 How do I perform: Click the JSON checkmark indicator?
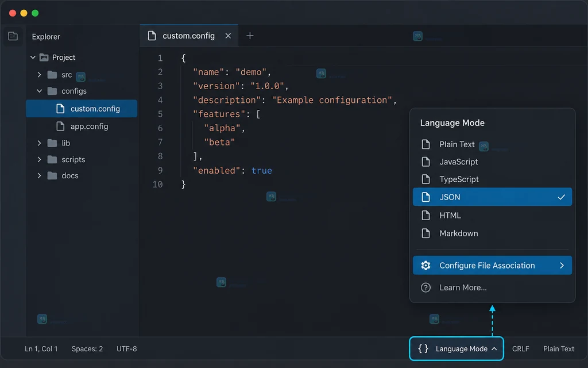(562, 197)
